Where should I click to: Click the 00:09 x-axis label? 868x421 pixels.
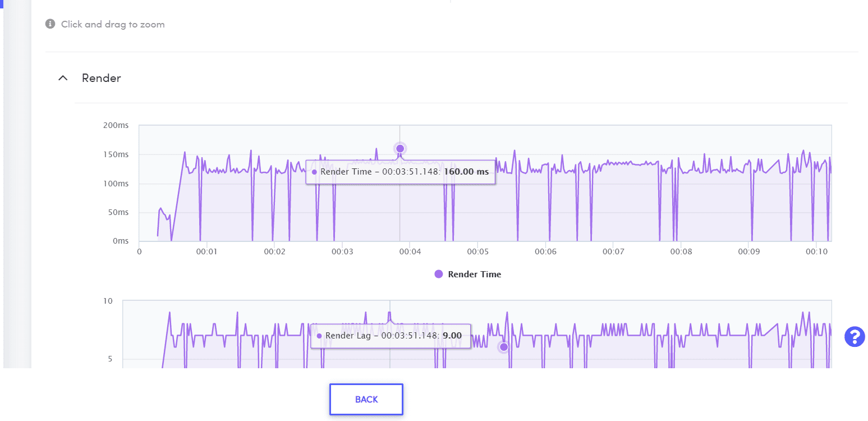(749, 251)
